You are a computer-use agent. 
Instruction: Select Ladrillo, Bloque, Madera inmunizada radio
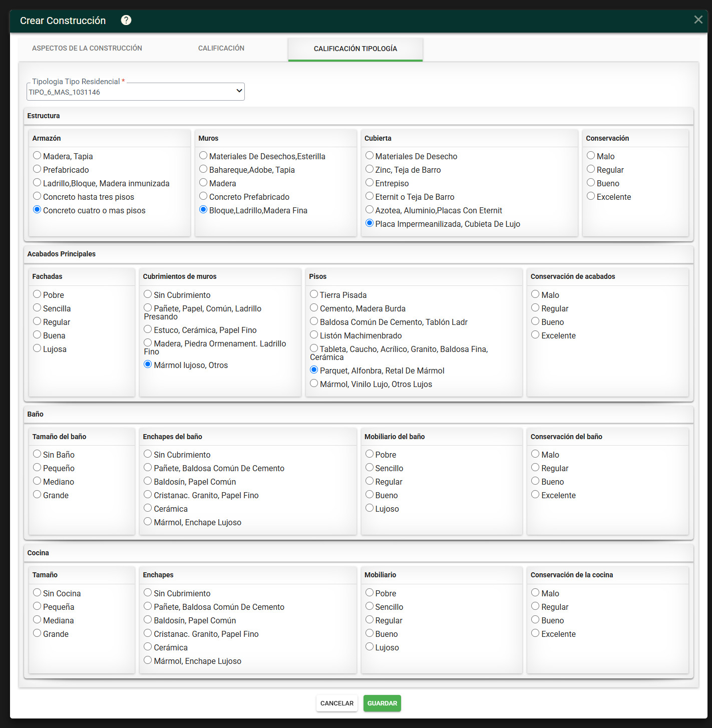(37, 183)
